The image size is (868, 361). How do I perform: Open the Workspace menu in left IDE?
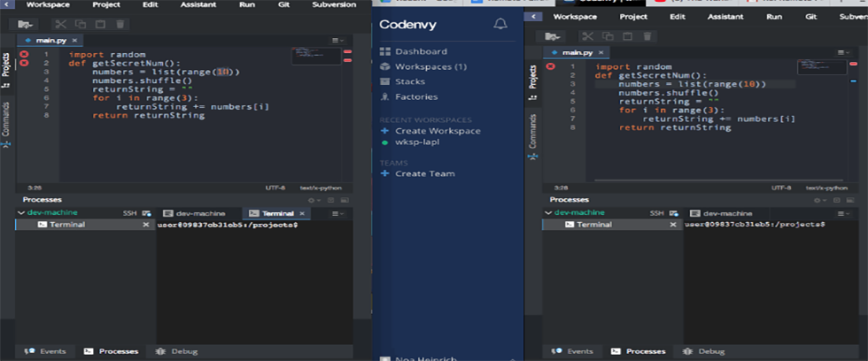(x=48, y=4)
